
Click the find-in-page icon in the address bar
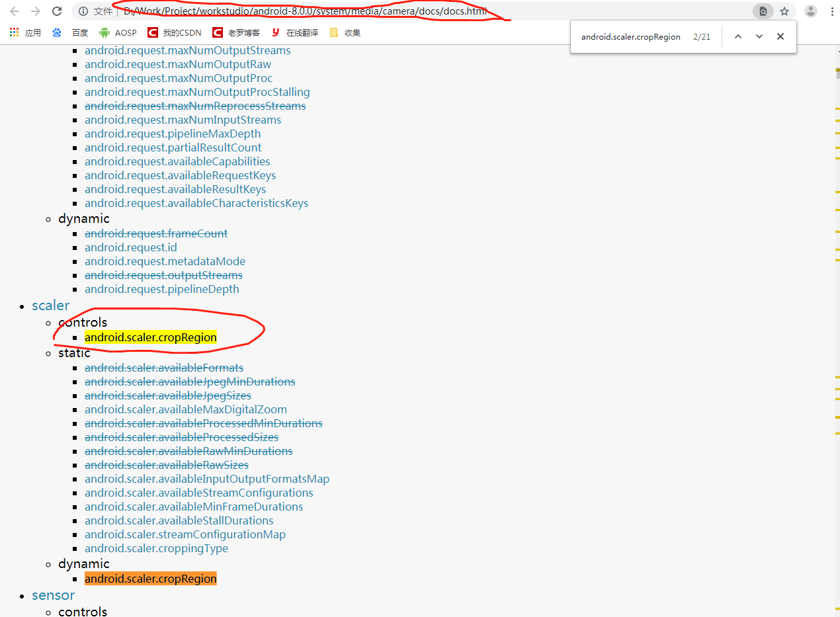(x=763, y=11)
